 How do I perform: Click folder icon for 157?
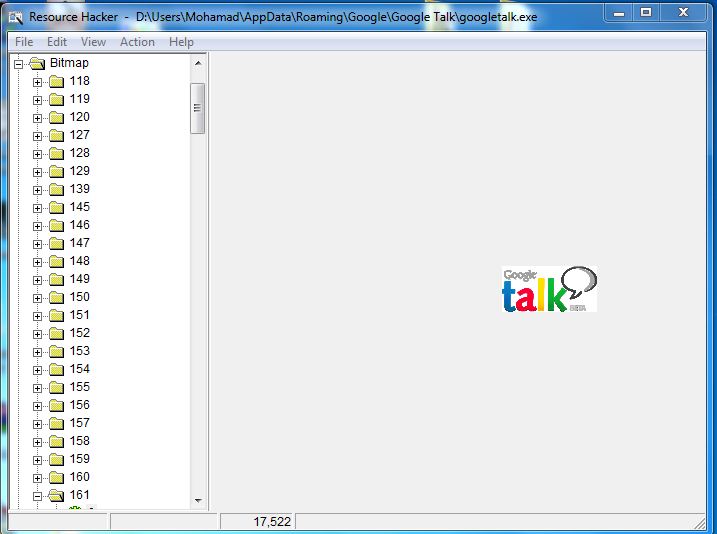(x=56, y=423)
